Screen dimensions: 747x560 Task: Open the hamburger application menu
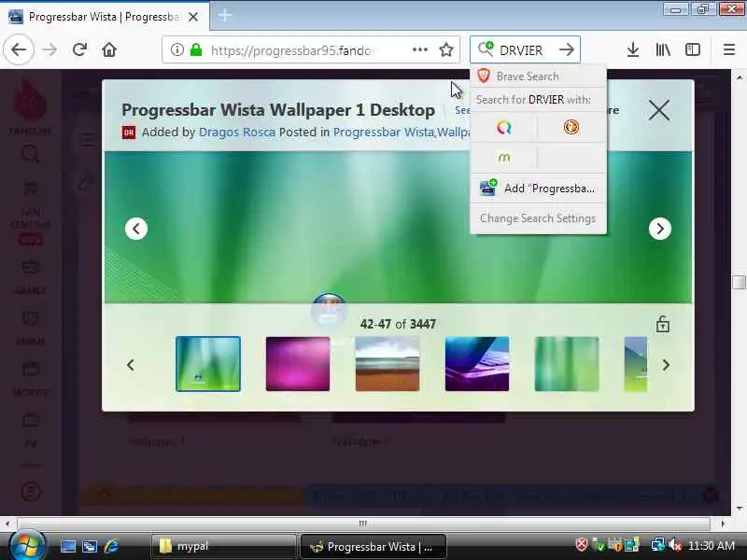[729, 49]
